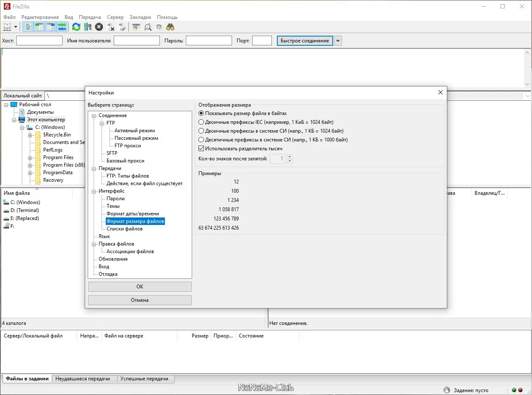The height and width of the screenshot is (395, 532).
Task: Select Ассоциации файлов settings page
Action: [130, 251]
